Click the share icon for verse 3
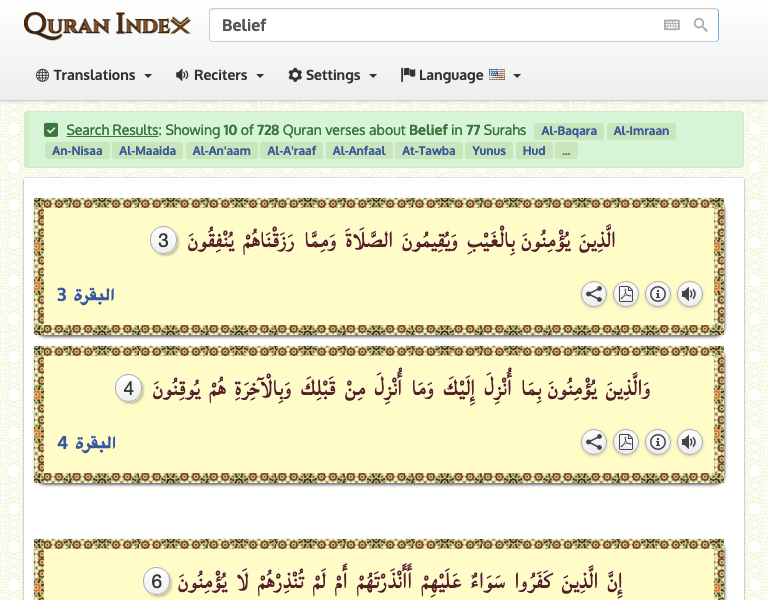Viewport: 768px width, 600px height. pyautogui.click(x=594, y=294)
